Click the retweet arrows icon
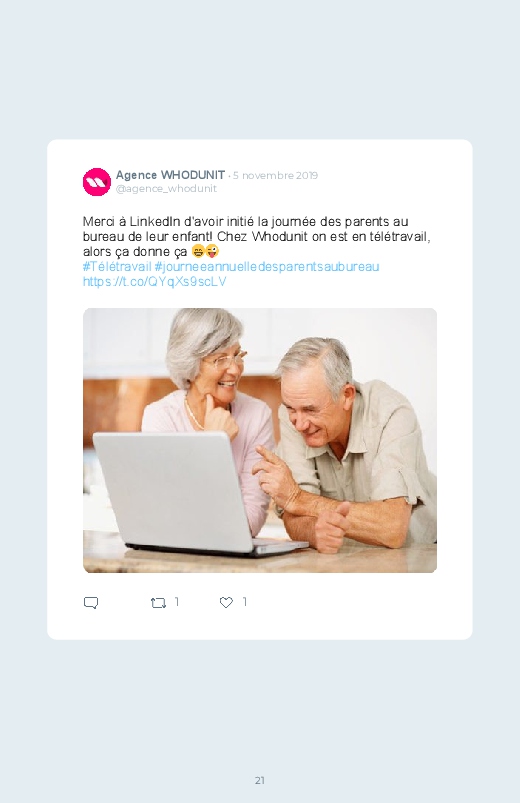Image resolution: width=520 pixels, height=803 pixels. [x=158, y=603]
